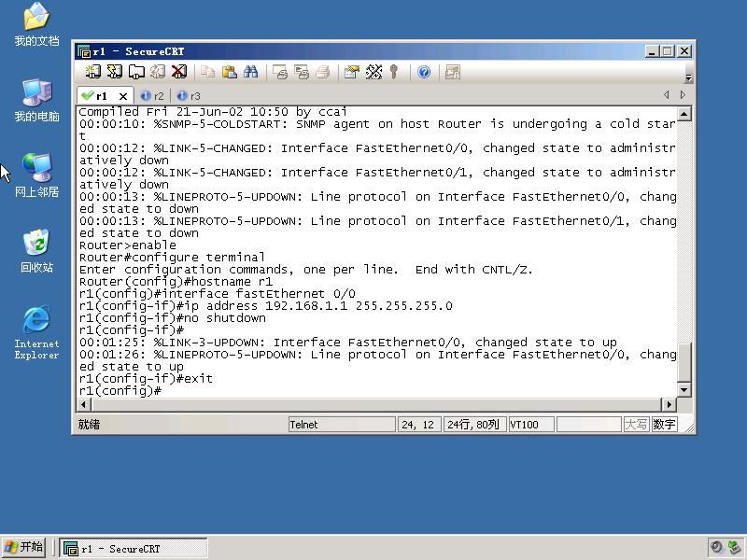Switch to the r2 session tab
The width and height of the screenshot is (747, 560).
(x=152, y=96)
